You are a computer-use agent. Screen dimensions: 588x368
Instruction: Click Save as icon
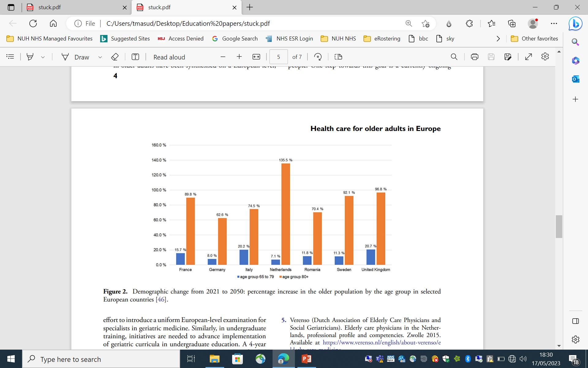coord(507,57)
